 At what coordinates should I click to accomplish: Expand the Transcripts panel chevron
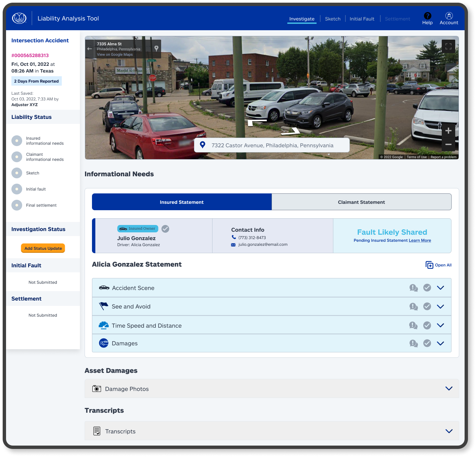click(449, 431)
